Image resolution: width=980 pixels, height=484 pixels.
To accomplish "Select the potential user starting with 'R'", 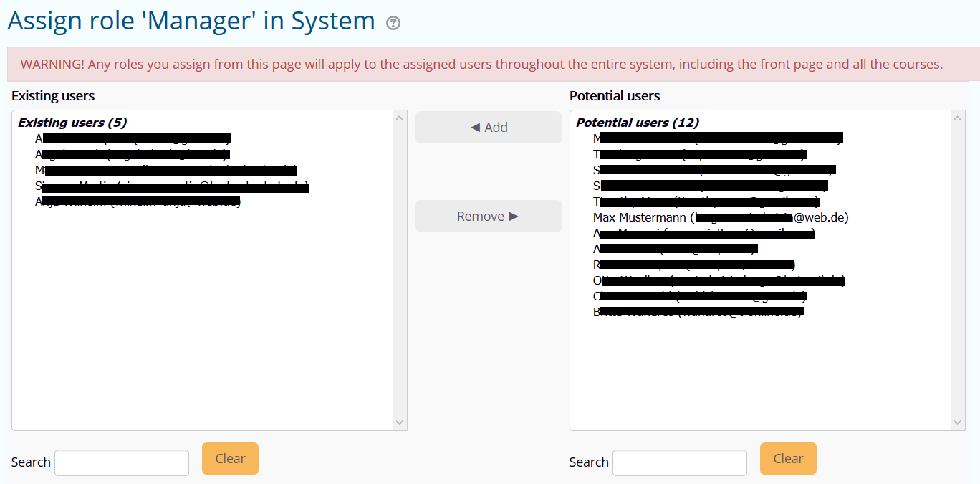I will pyautogui.click(x=693, y=265).
